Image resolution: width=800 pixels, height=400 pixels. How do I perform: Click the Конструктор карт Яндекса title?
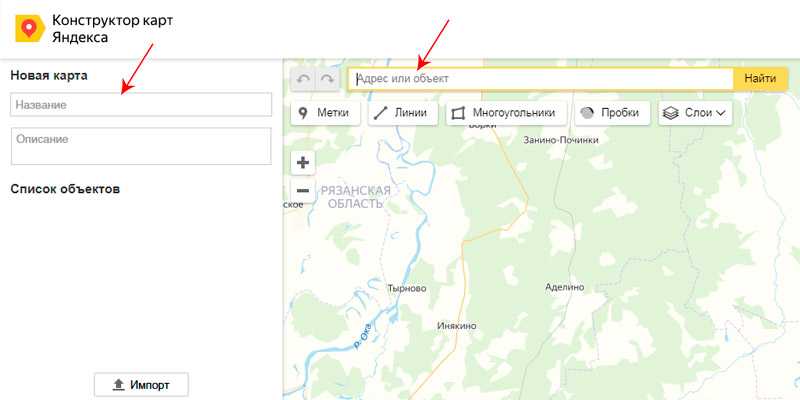point(112,29)
